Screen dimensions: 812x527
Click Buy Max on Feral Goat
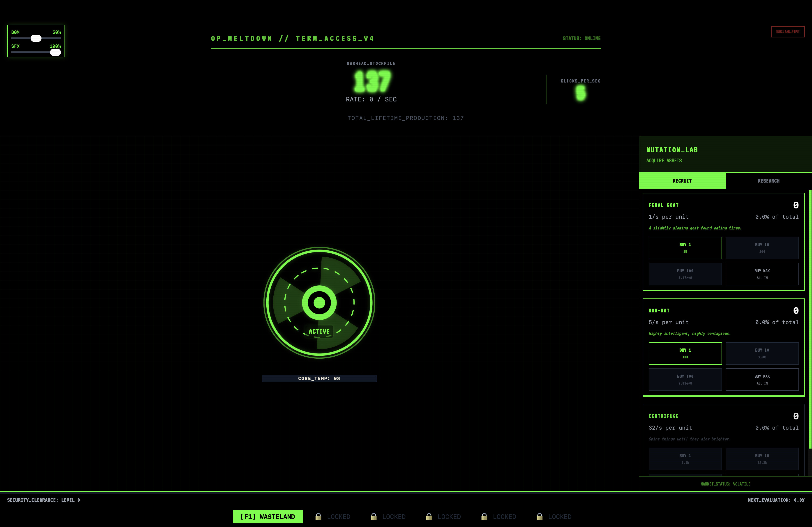[x=762, y=274]
